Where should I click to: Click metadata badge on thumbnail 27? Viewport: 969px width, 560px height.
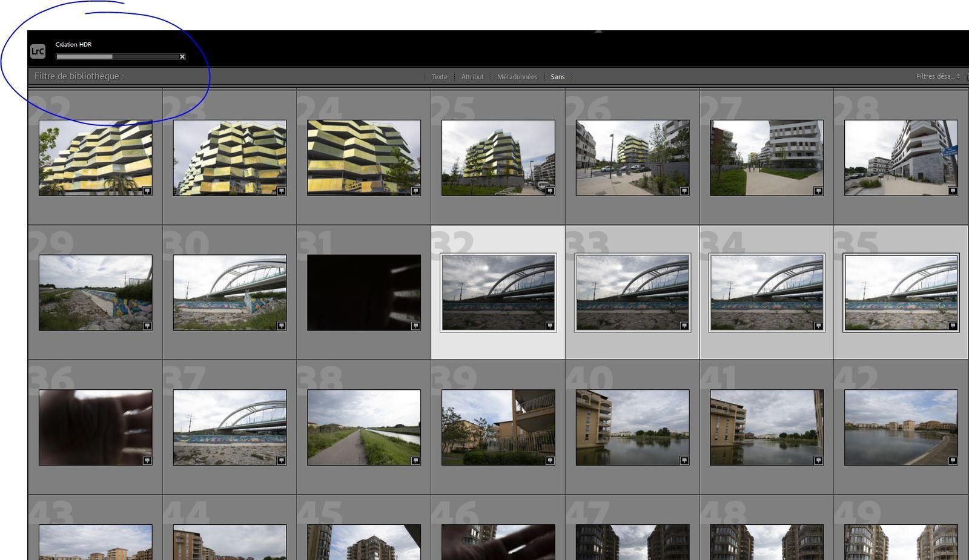click(818, 191)
